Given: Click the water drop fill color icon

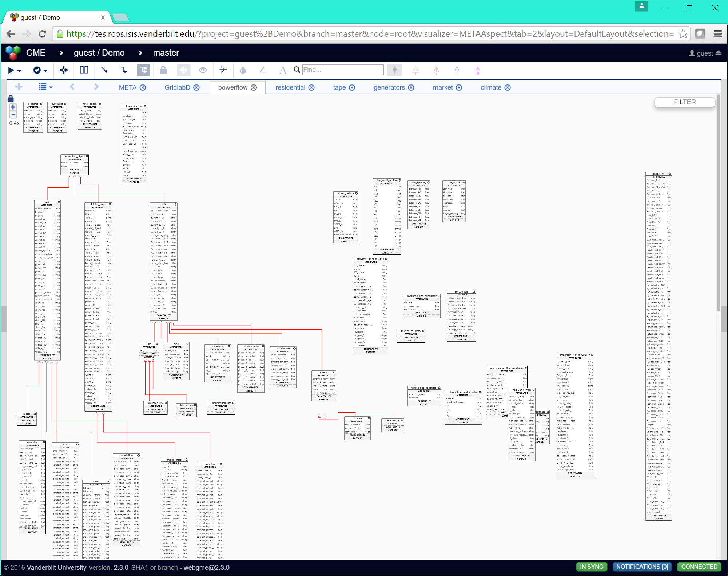Looking at the screenshot, I should pos(243,70).
